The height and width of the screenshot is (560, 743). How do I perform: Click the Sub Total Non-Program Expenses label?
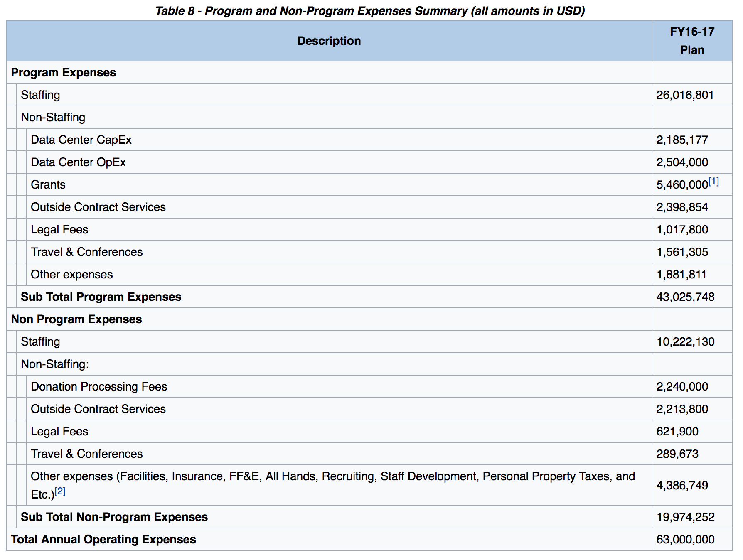coord(114,517)
